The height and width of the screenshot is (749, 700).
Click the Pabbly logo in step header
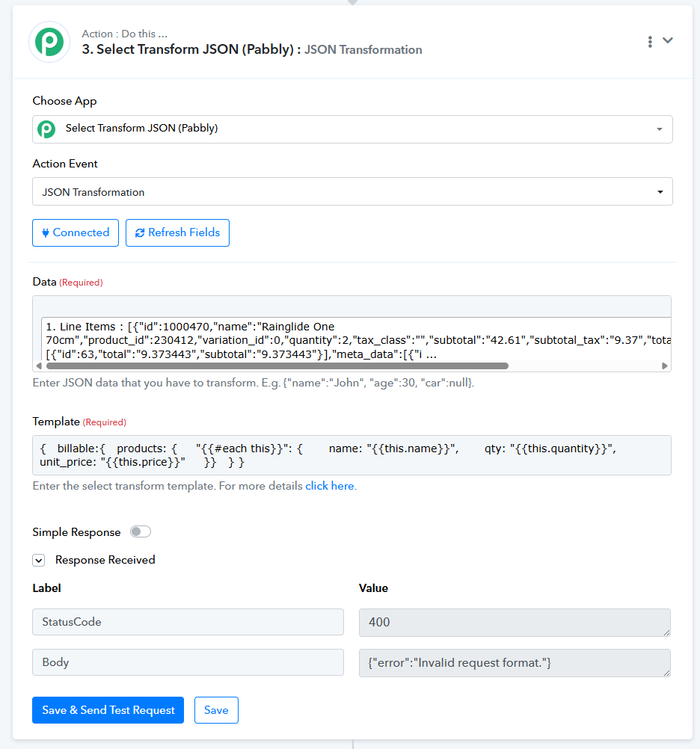49,42
